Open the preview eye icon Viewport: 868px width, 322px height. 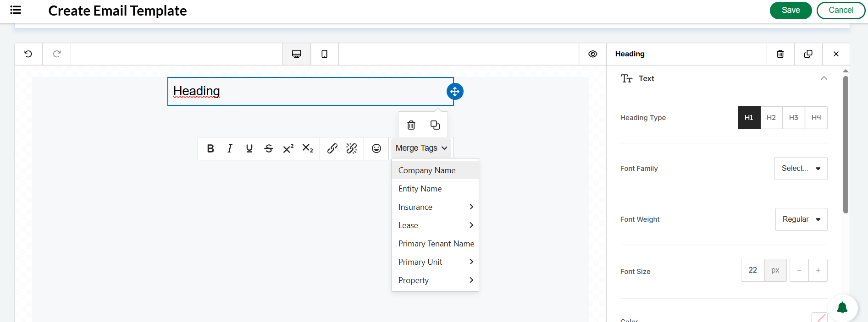point(593,54)
